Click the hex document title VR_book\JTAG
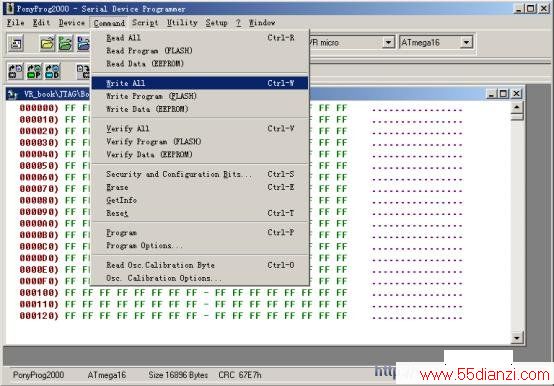The width and height of the screenshot is (554, 386). [x=56, y=94]
